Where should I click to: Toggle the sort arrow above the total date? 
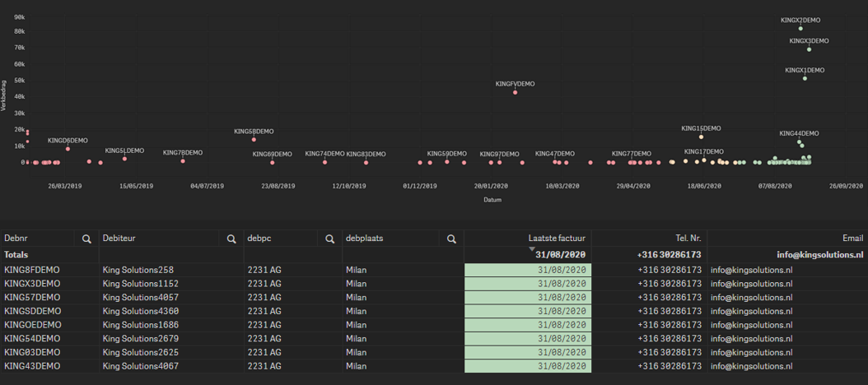tap(532, 249)
